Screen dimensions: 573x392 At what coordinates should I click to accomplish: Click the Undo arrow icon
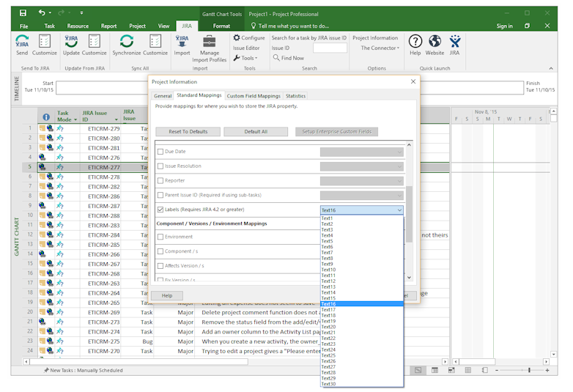(x=42, y=12)
